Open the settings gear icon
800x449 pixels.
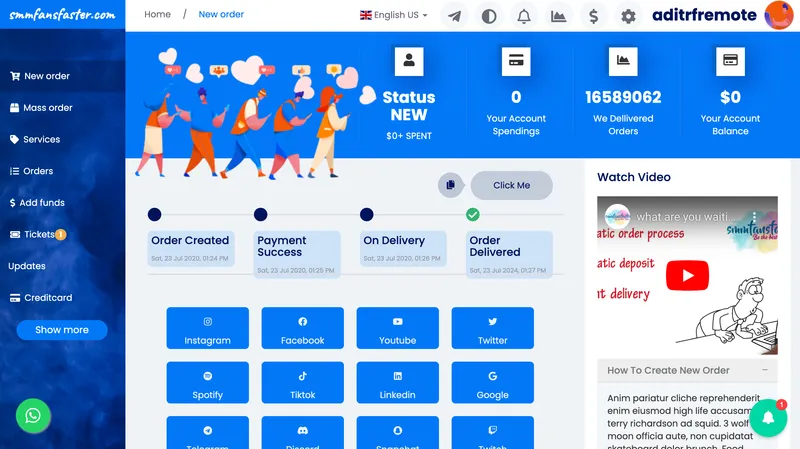tap(628, 16)
